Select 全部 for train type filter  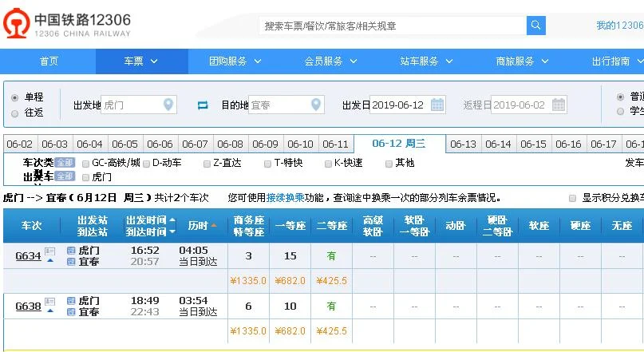(65, 163)
